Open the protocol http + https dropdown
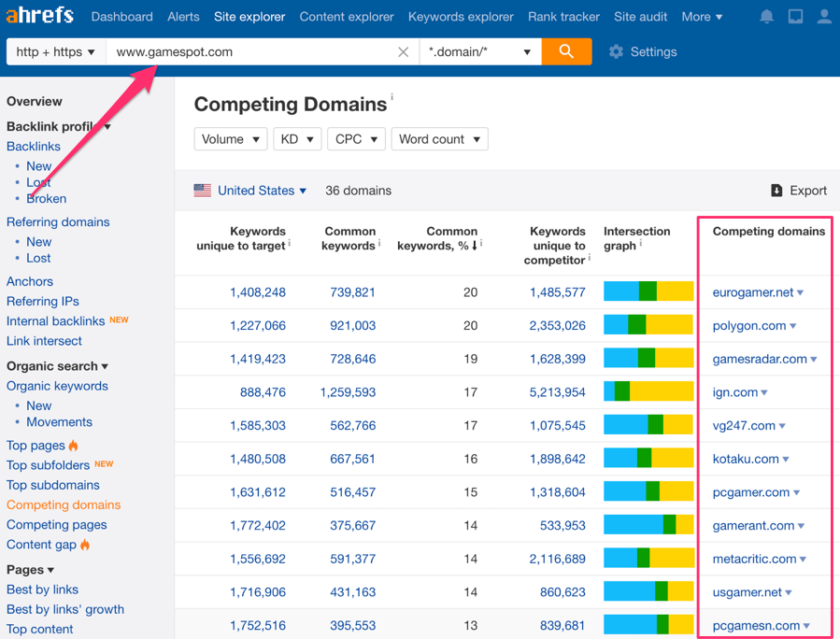The width and height of the screenshot is (840, 639). click(x=56, y=52)
